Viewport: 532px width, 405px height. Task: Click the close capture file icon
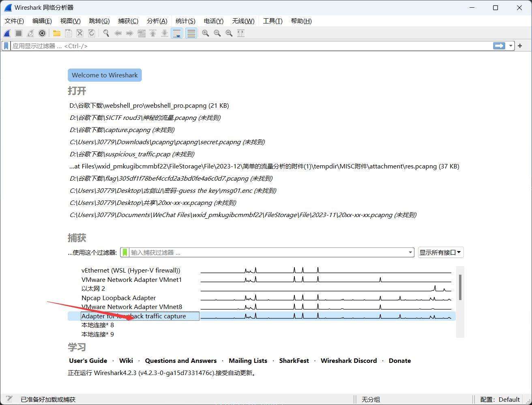[x=80, y=33]
